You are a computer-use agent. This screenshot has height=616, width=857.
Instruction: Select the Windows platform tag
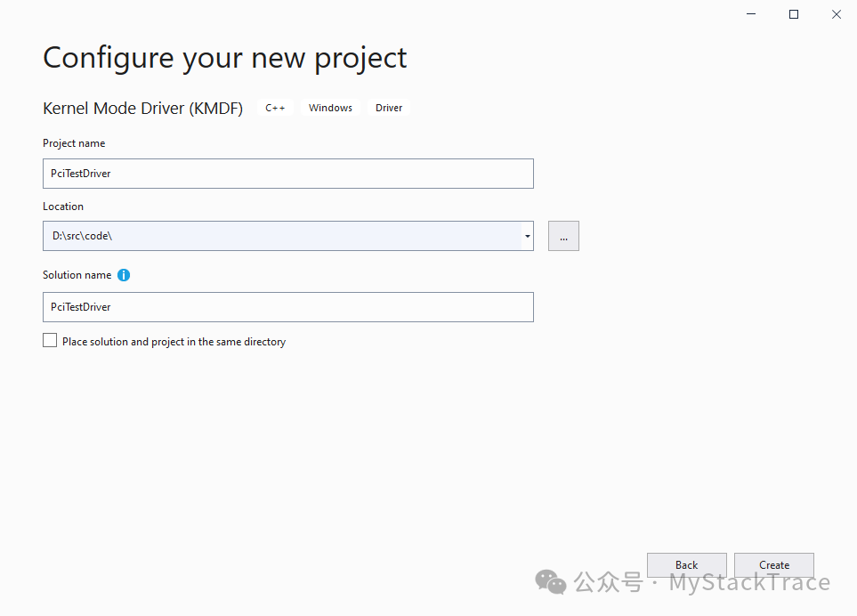[x=329, y=107]
